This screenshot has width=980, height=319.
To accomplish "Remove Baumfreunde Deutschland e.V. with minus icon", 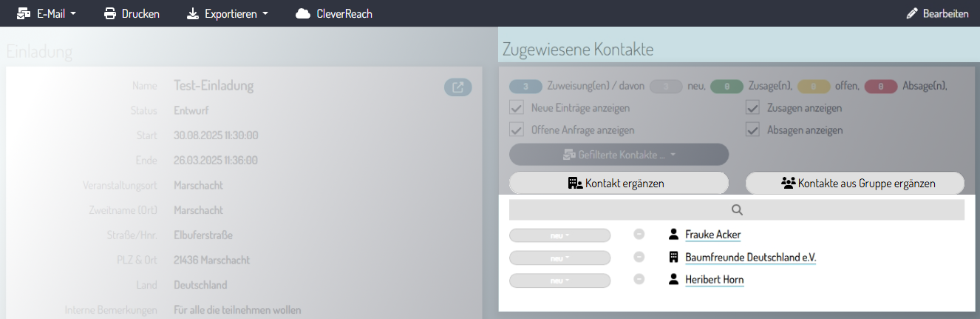I will (639, 258).
